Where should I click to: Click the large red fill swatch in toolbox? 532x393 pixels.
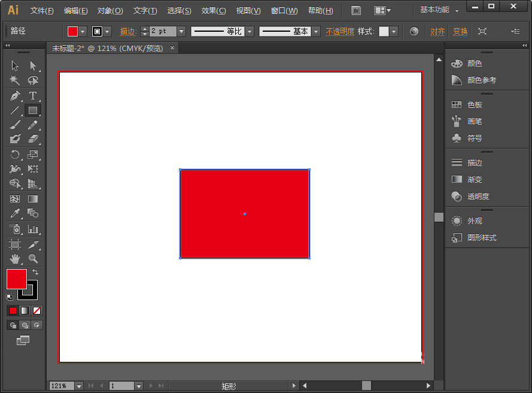(x=17, y=279)
